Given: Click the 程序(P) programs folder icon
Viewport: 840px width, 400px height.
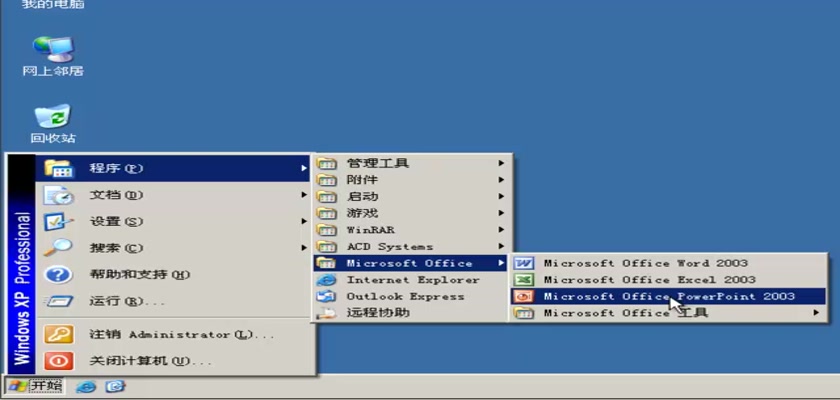Looking at the screenshot, I should click(x=58, y=168).
